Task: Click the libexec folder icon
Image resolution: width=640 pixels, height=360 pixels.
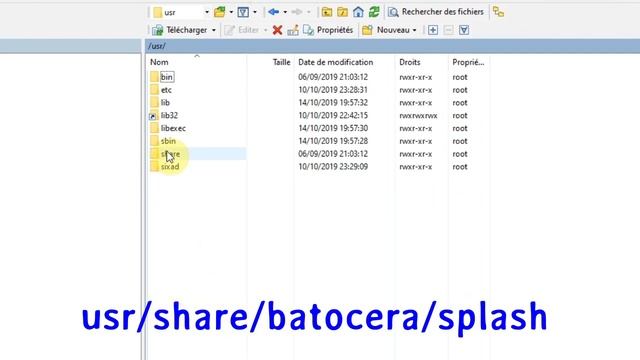Action: coord(154,128)
